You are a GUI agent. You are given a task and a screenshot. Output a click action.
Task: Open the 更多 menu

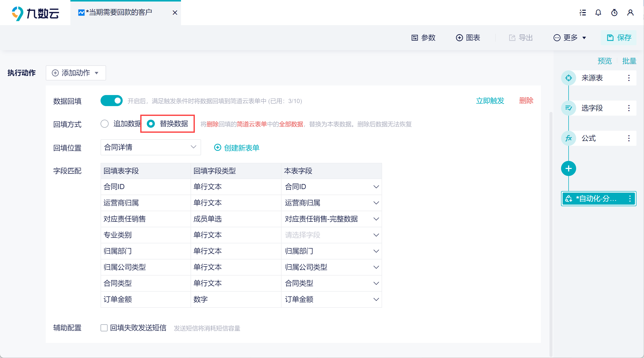pos(570,38)
